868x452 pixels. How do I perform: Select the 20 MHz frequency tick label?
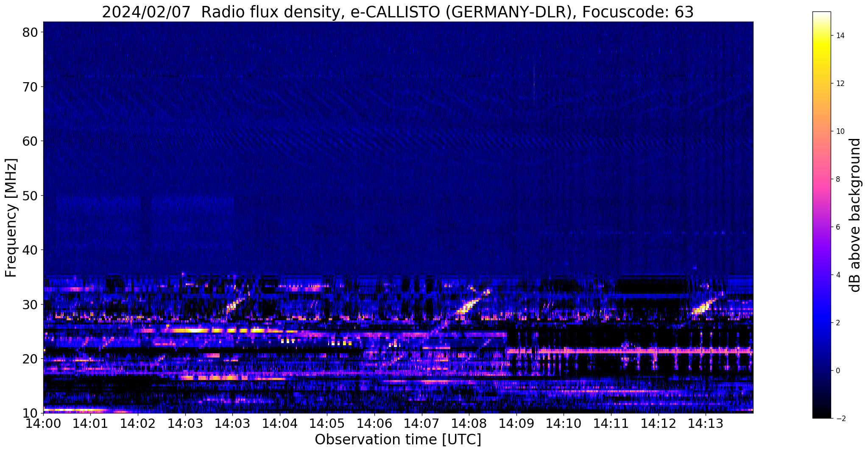[30, 359]
